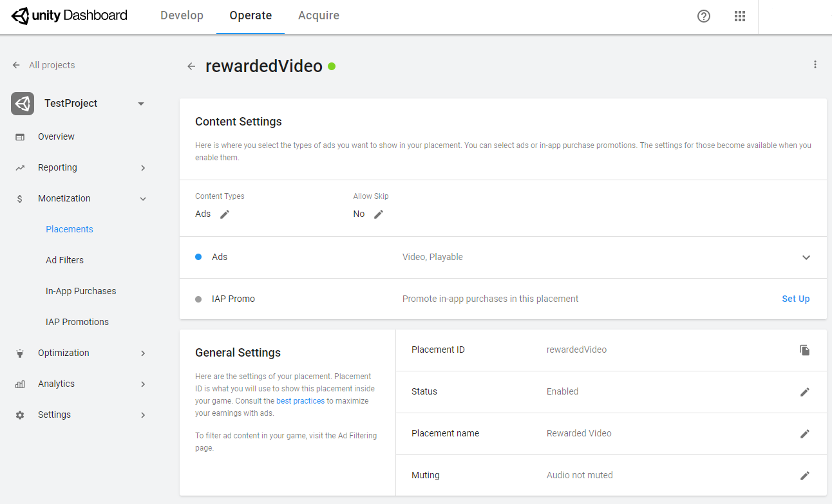
Task: Open Overview in the sidebar
Action: (x=56, y=136)
